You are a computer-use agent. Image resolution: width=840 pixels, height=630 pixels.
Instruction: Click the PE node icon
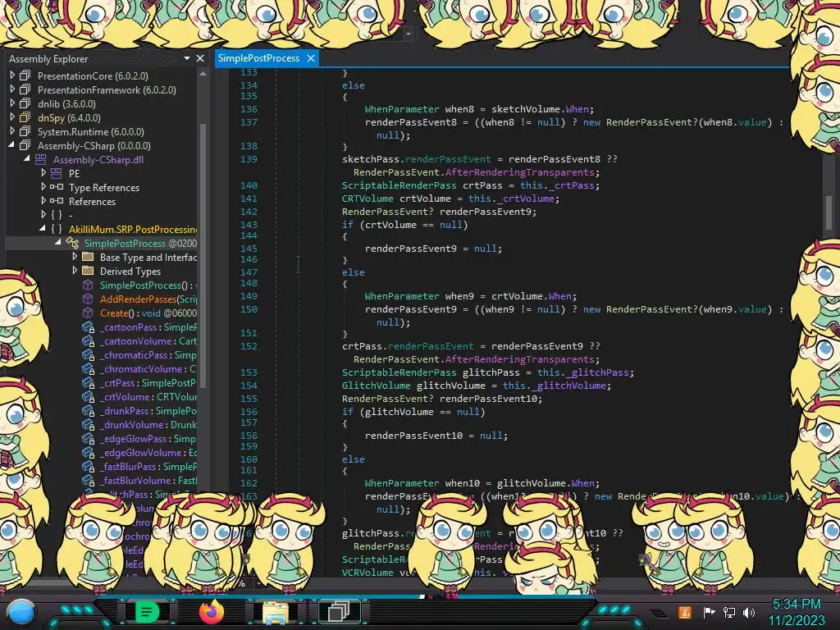(x=57, y=173)
